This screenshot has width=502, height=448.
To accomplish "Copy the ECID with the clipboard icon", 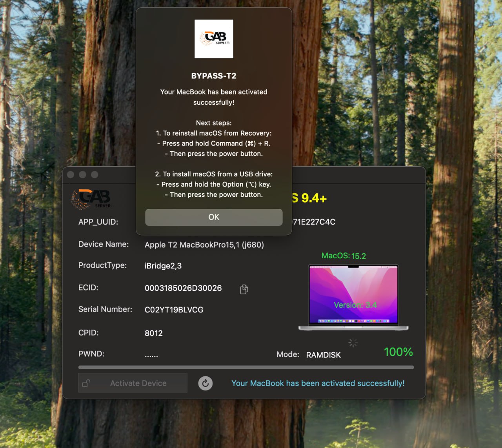I will (244, 289).
